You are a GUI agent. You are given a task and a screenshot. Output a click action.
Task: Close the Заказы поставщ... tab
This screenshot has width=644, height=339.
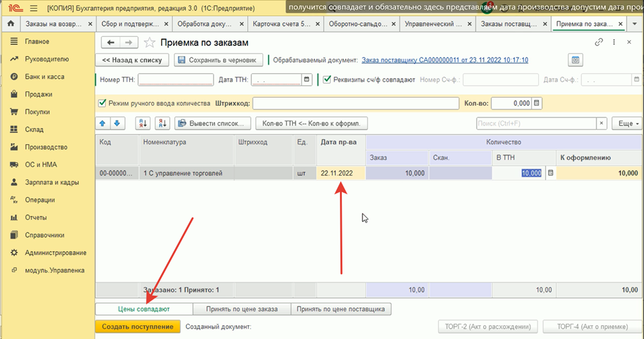point(545,24)
